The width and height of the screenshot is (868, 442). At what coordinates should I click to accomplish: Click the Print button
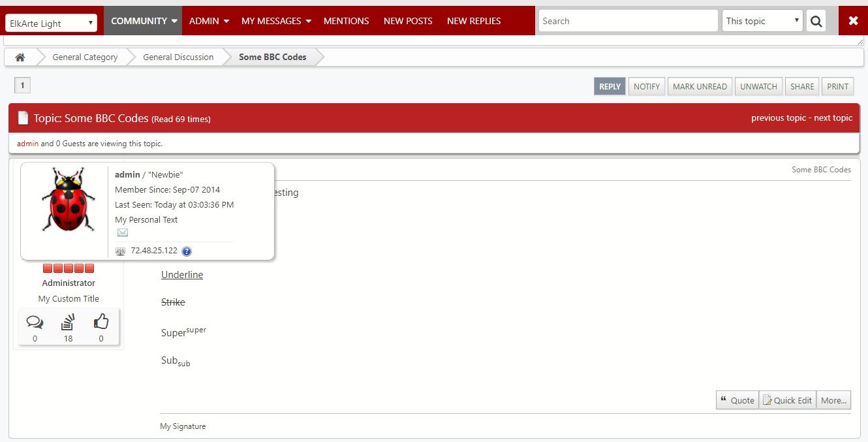pos(837,86)
